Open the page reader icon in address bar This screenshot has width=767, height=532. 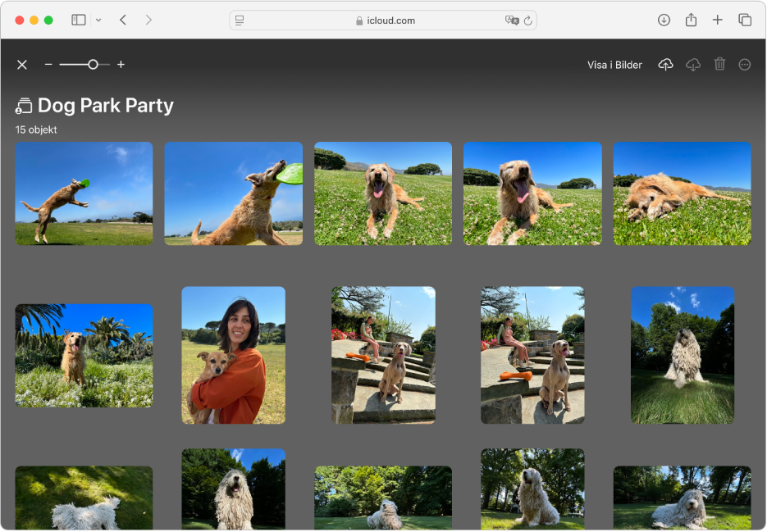coord(240,20)
